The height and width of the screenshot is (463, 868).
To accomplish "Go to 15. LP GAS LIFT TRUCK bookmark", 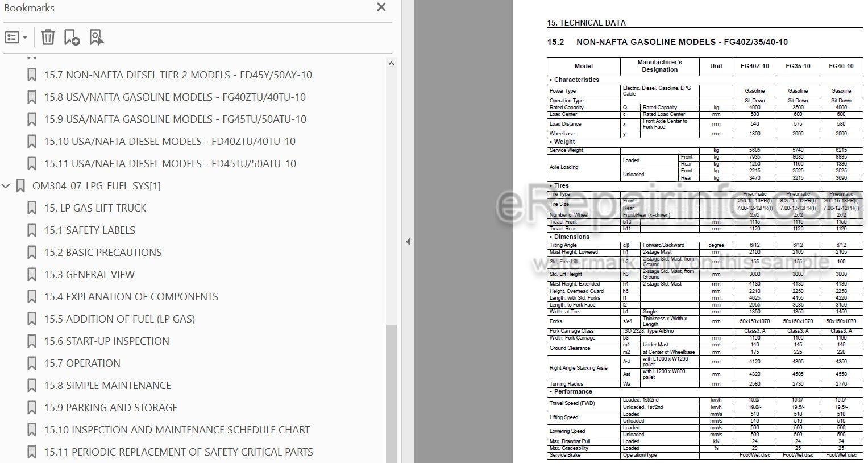I will [95, 208].
